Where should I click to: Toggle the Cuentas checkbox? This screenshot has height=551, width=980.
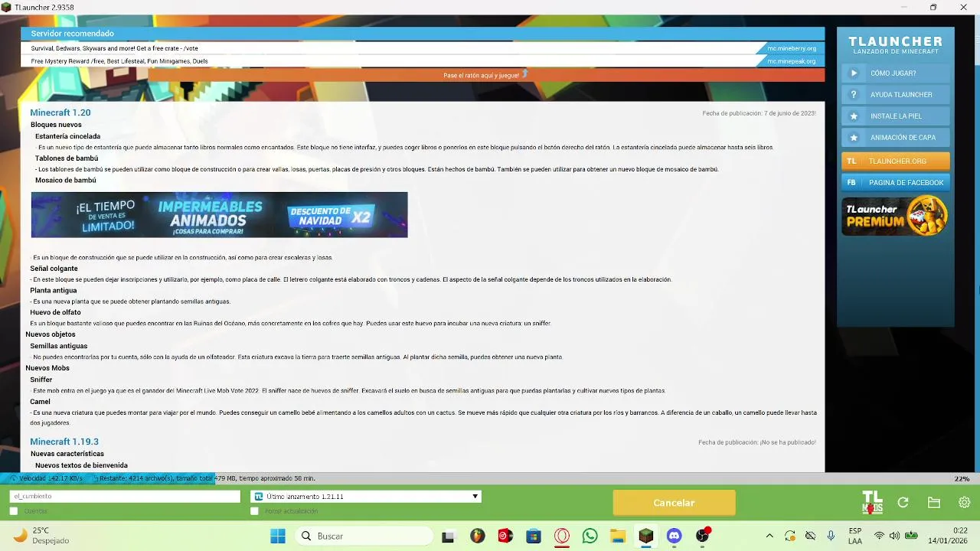tap(14, 511)
